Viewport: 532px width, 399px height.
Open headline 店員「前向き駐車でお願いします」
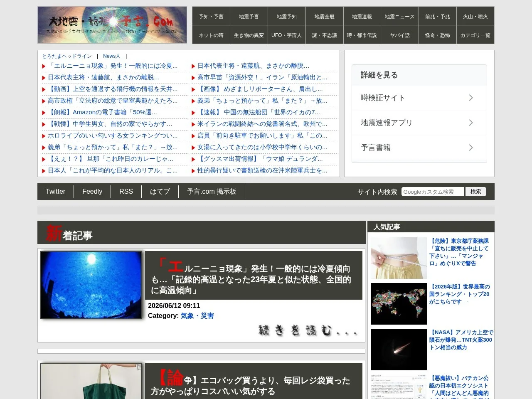click(x=262, y=135)
